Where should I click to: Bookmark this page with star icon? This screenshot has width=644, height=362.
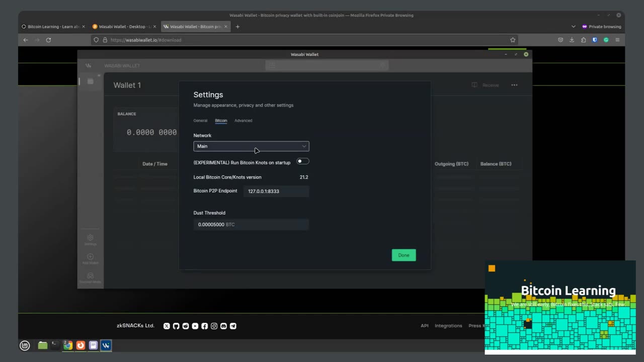click(x=513, y=40)
